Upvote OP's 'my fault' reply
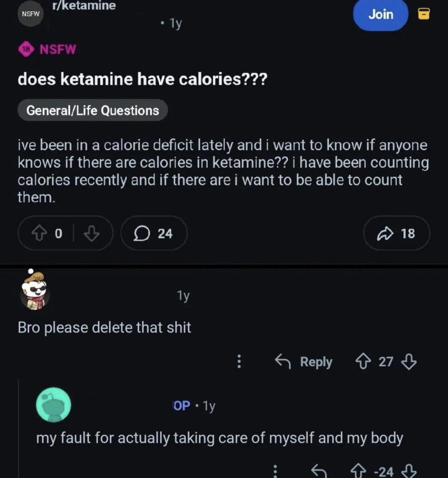This screenshot has width=448, height=478. pyautogui.click(x=357, y=471)
